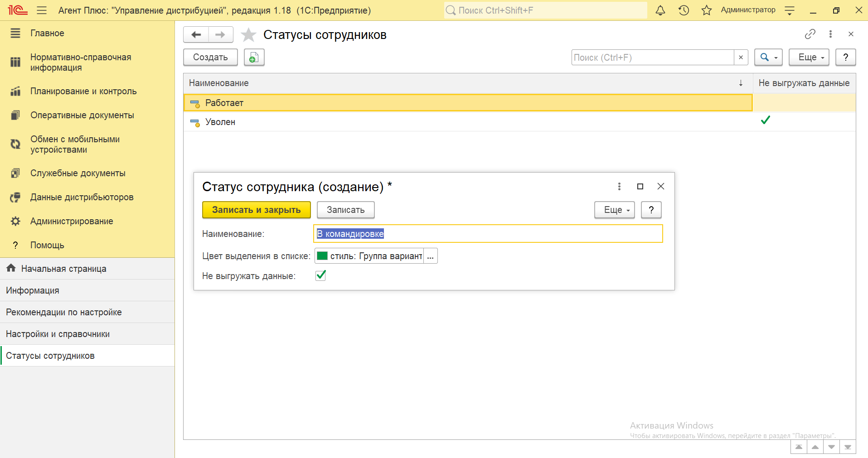Switch to the Настройки и справочники tab
The height and width of the screenshot is (458, 868).
click(58, 334)
